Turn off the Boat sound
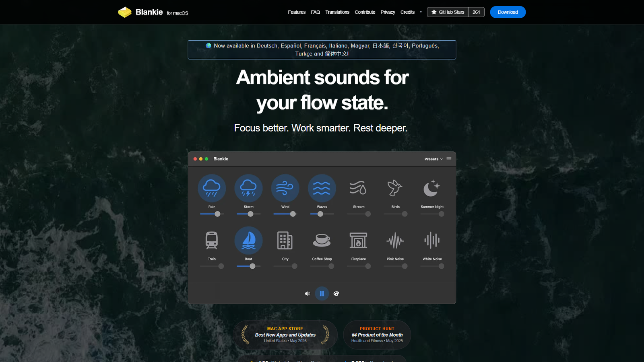644x362 pixels. coord(248,241)
